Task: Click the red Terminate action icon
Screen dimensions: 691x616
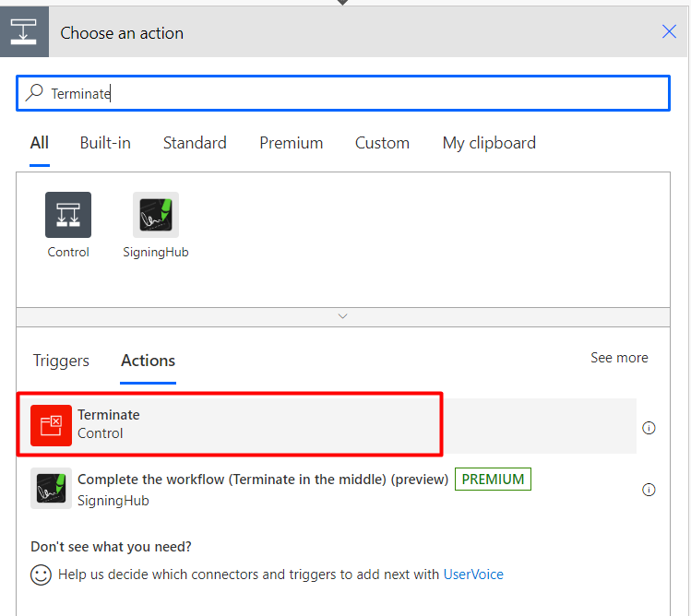Action: 51,425
